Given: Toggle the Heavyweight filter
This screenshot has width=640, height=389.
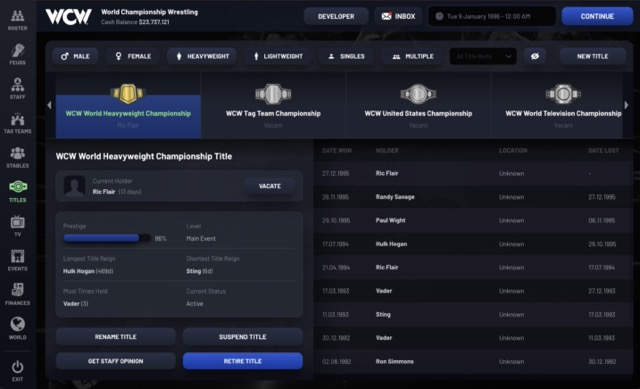Looking at the screenshot, I should click(x=203, y=56).
